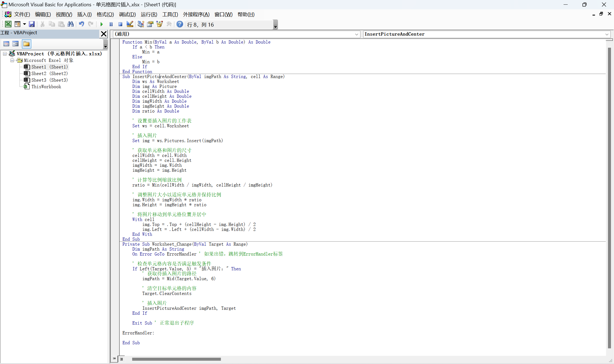Open the InsertPictureAndCenter procedure dropdown
Viewport: 614px width, 364px height.
[x=607, y=34]
